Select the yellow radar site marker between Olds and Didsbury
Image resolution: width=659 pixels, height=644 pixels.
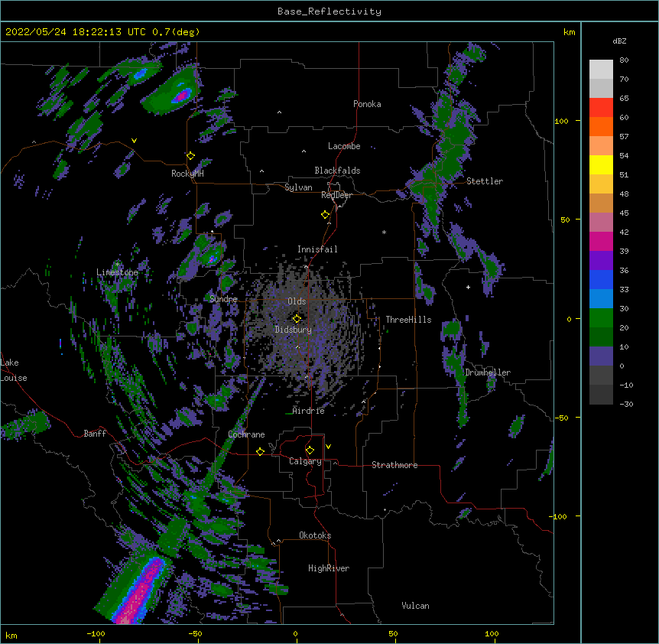(297, 318)
